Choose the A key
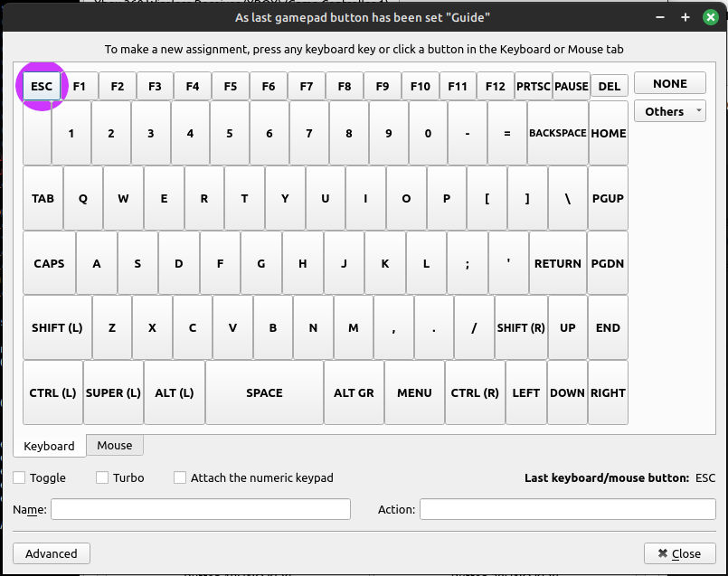 point(96,263)
